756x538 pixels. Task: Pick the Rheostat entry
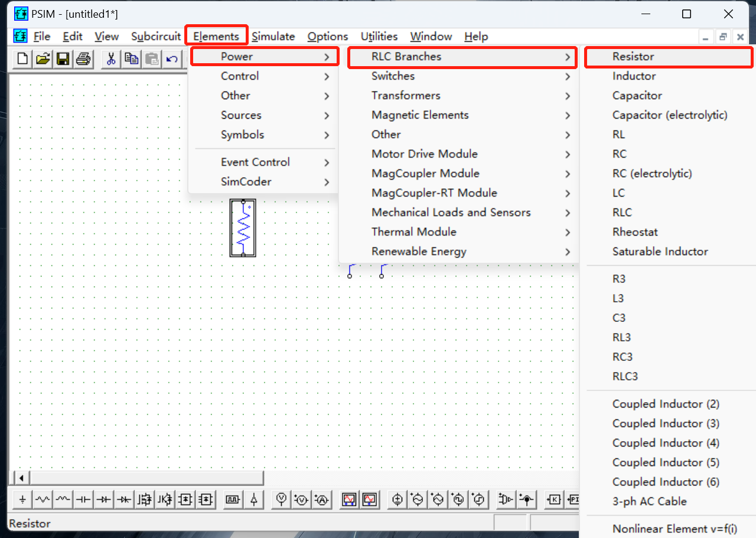coord(669,232)
